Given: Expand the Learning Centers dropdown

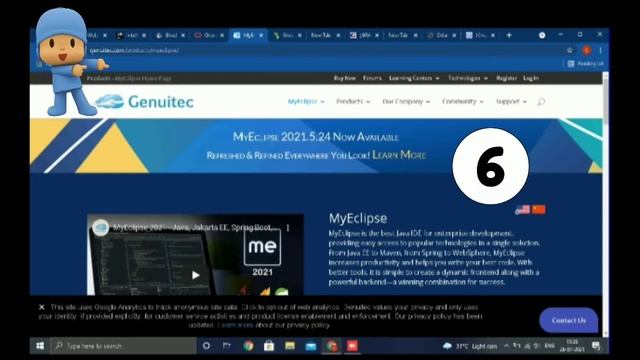Looking at the screenshot, I should (414, 78).
